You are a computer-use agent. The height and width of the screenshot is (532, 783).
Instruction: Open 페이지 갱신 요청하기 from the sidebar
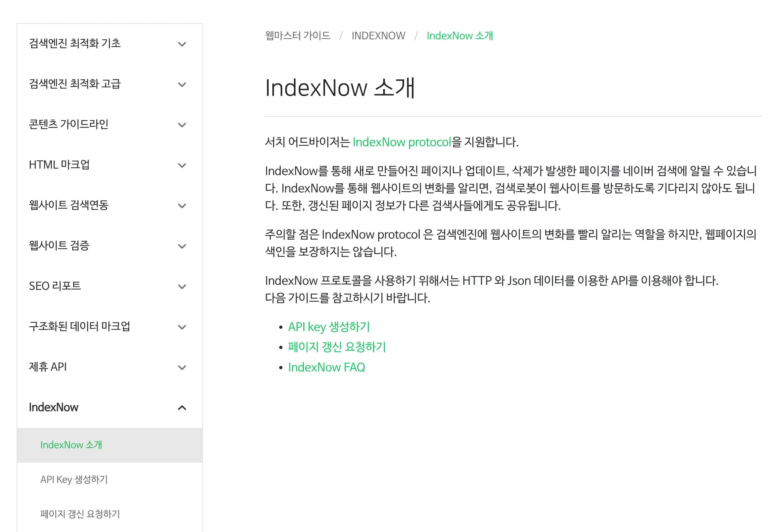[x=80, y=514]
